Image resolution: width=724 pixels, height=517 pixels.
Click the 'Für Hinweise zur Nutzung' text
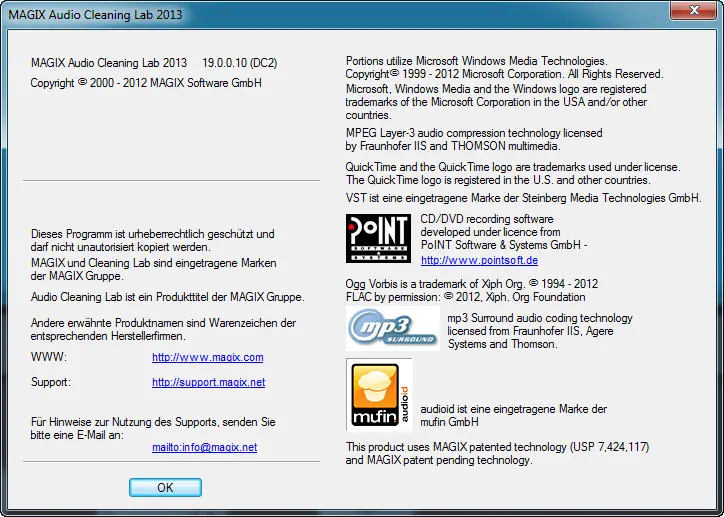point(153,428)
